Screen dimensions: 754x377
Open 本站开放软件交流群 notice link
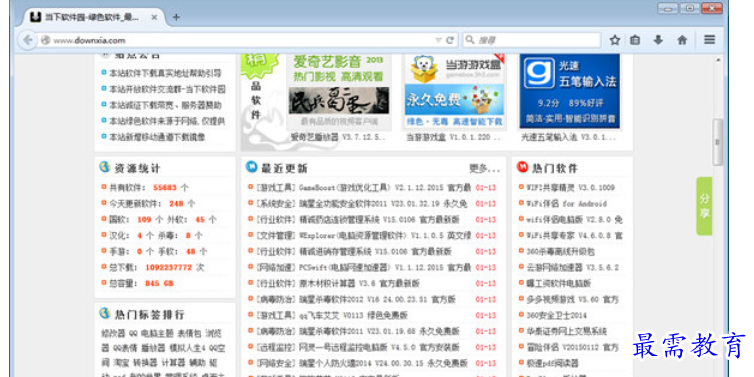coord(167,89)
